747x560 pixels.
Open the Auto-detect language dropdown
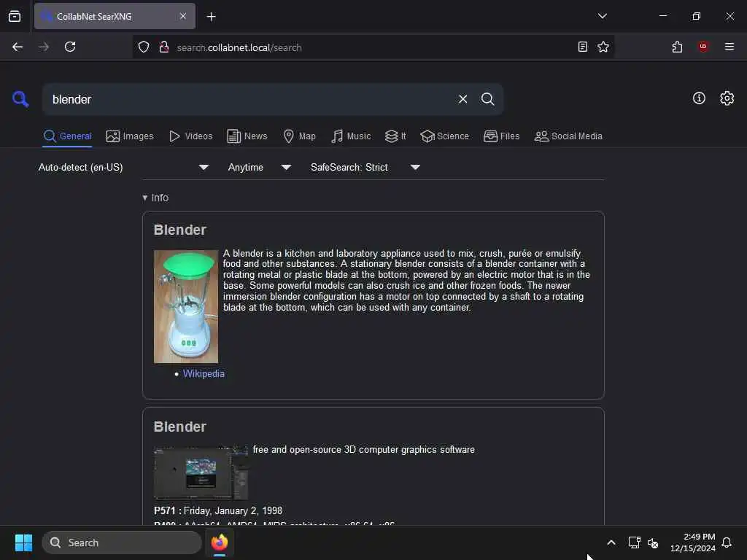pos(123,167)
